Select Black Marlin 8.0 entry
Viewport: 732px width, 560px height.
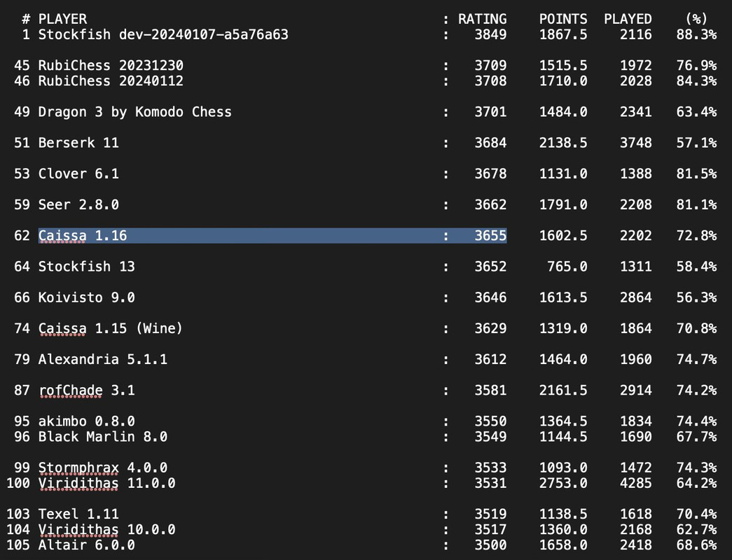coord(103,437)
